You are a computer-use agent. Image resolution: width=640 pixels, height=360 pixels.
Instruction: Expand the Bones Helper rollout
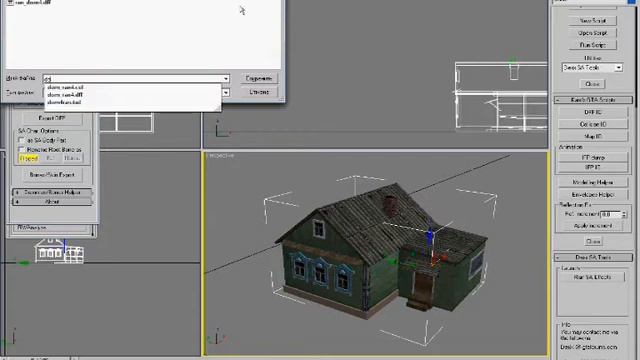point(52,192)
